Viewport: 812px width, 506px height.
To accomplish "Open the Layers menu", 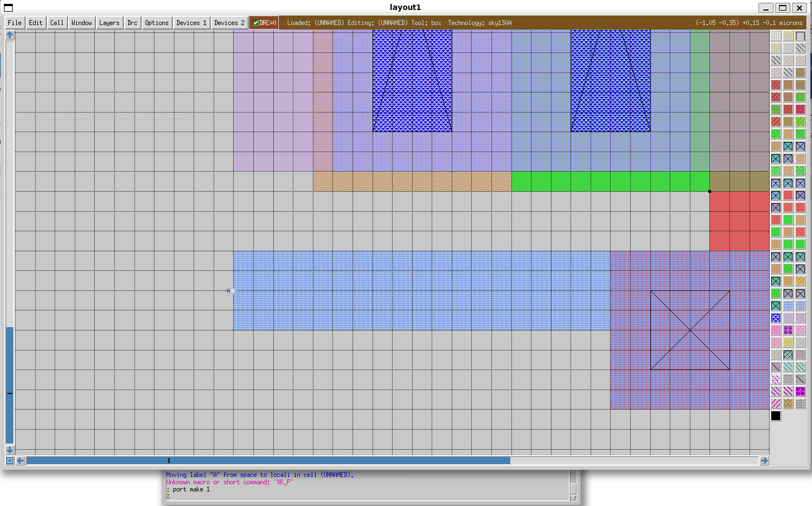I will 109,23.
